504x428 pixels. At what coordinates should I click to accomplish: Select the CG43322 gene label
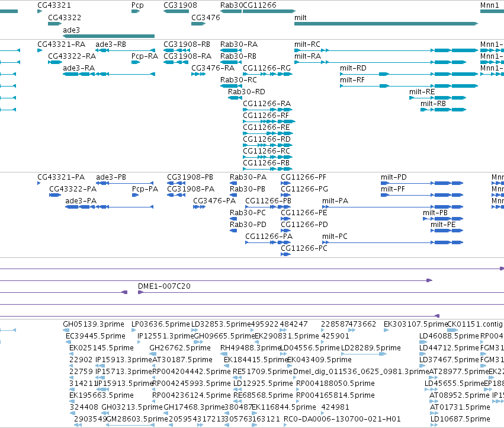click(65, 18)
